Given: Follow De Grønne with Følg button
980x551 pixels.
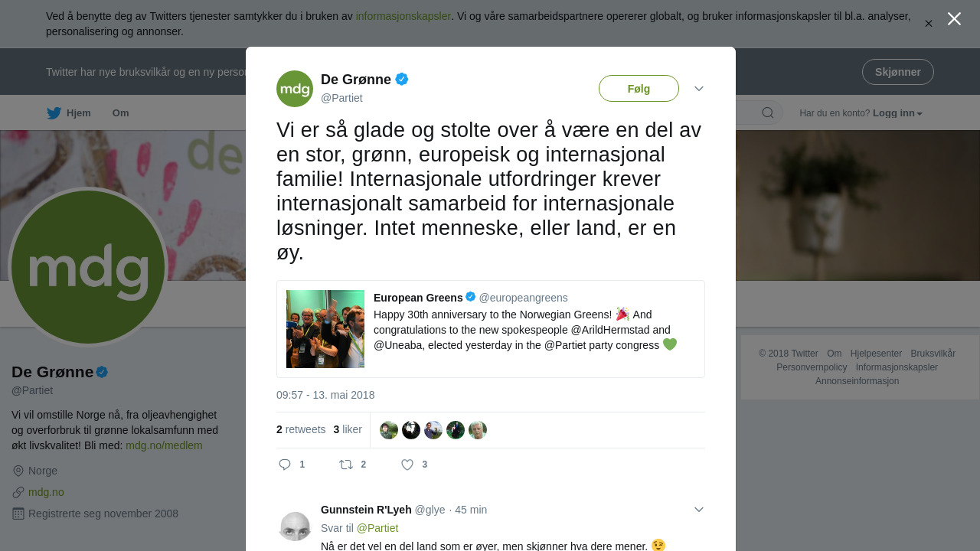Looking at the screenshot, I should (639, 89).
